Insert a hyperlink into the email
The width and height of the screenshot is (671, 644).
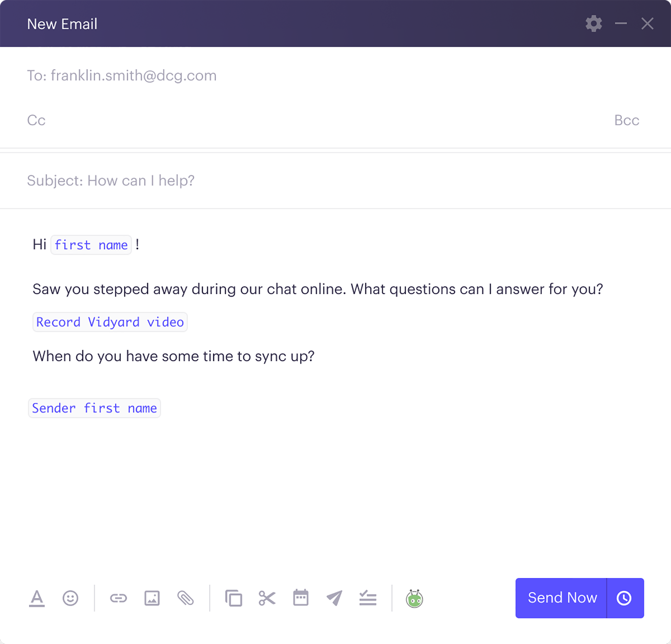coord(118,598)
